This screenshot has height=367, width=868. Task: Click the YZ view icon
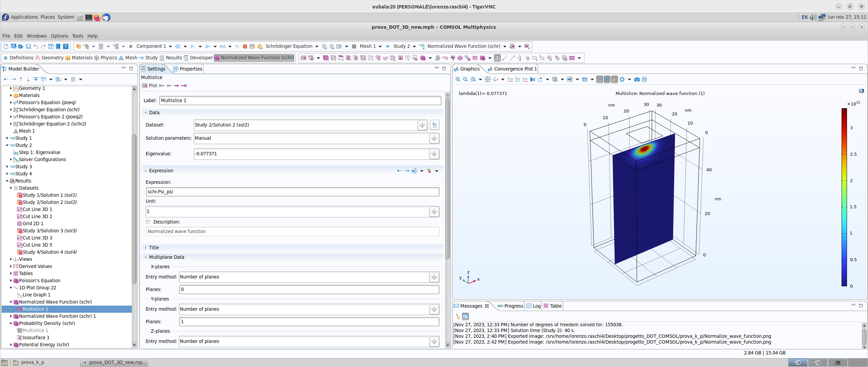tap(518, 79)
